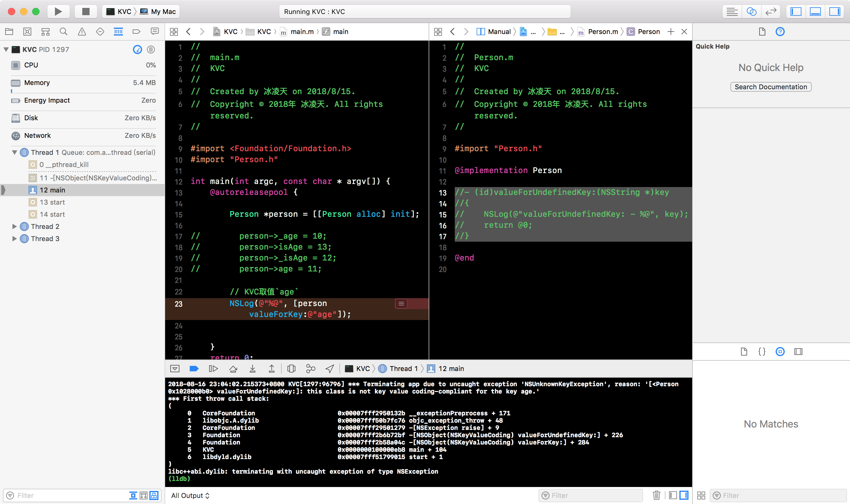Screen dimensions: 850x504
Task: Hide the Navigator panel
Action: coord(796,12)
